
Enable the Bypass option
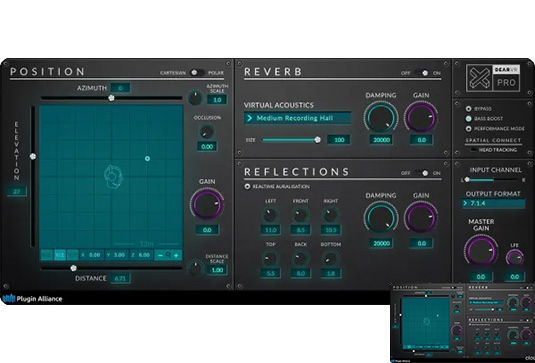(x=468, y=108)
